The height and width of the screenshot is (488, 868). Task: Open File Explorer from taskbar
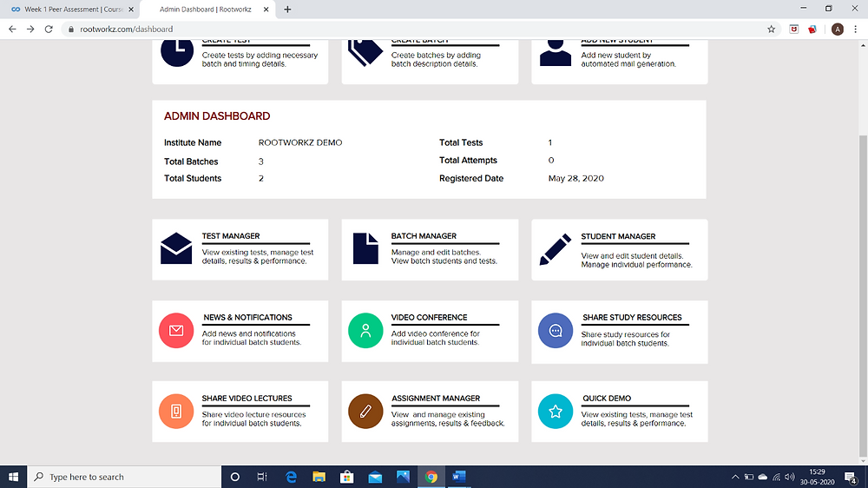[x=319, y=477]
